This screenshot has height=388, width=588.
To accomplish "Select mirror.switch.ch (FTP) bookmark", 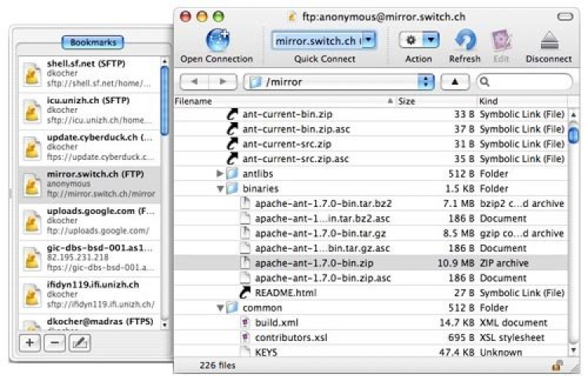I will 89,184.
